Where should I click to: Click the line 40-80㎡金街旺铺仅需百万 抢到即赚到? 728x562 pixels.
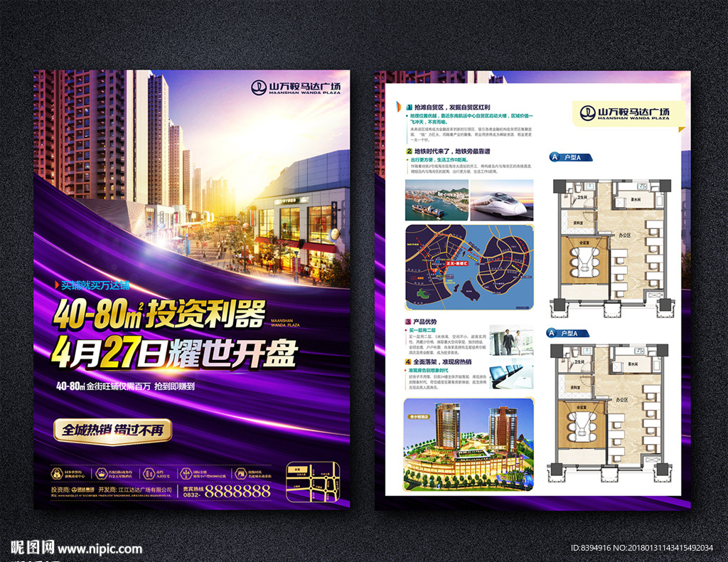(x=125, y=386)
